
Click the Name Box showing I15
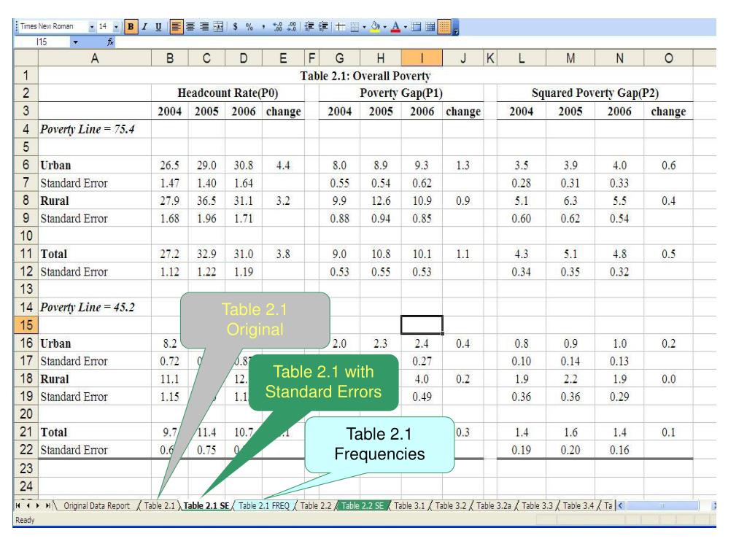coord(42,42)
